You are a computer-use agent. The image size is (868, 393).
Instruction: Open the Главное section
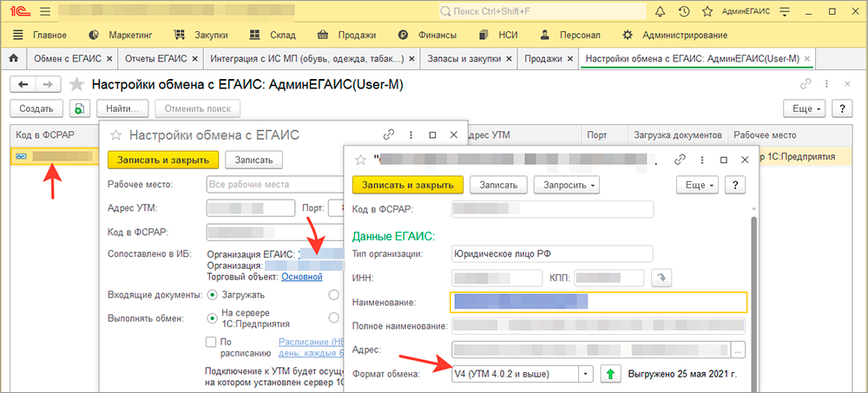pyautogui.click(x=40, y=35)
